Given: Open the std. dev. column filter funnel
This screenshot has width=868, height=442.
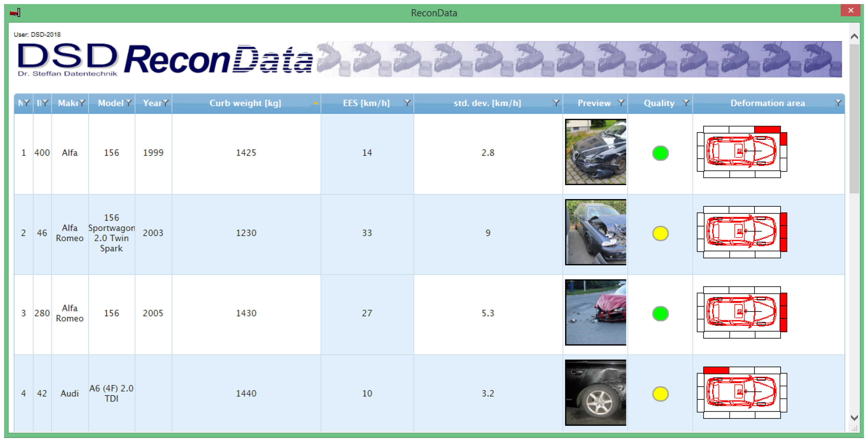Looking at the screenshot, I should pyautogui.click(x=556, y=103).
